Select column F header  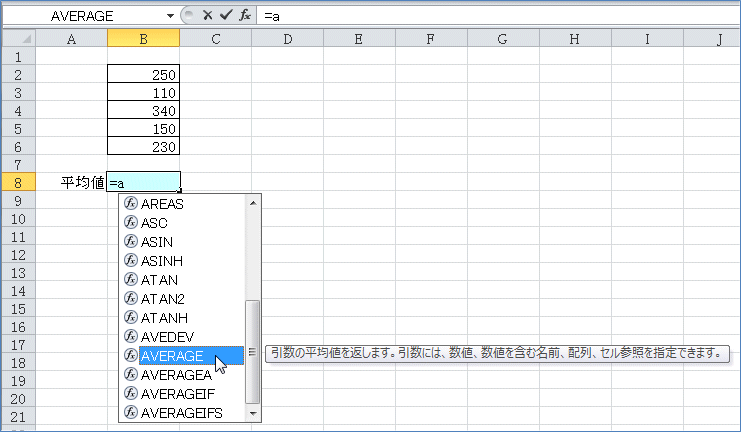tap(431, 38)
